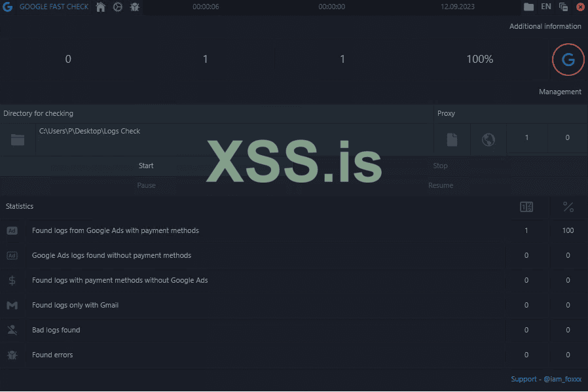This screenshot has height=392, width=588.
Task: Click the 00:00:00 timer
Action: point(331,7)
